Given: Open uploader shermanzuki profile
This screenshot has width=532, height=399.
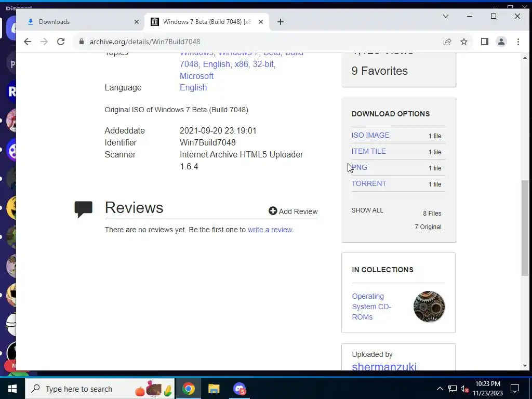Looking at the screenshot, I should [384, 366].
